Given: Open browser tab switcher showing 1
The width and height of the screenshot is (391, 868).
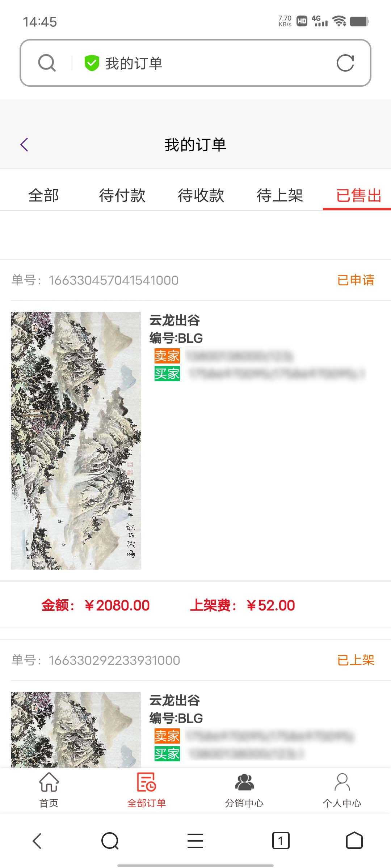Looking at the screenshot, I should [281, 841].
